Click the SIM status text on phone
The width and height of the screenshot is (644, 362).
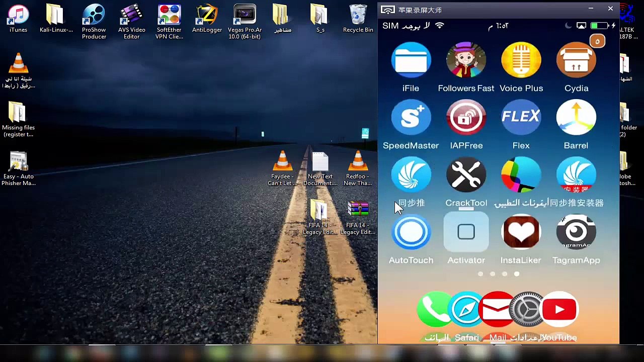point(406,26)
